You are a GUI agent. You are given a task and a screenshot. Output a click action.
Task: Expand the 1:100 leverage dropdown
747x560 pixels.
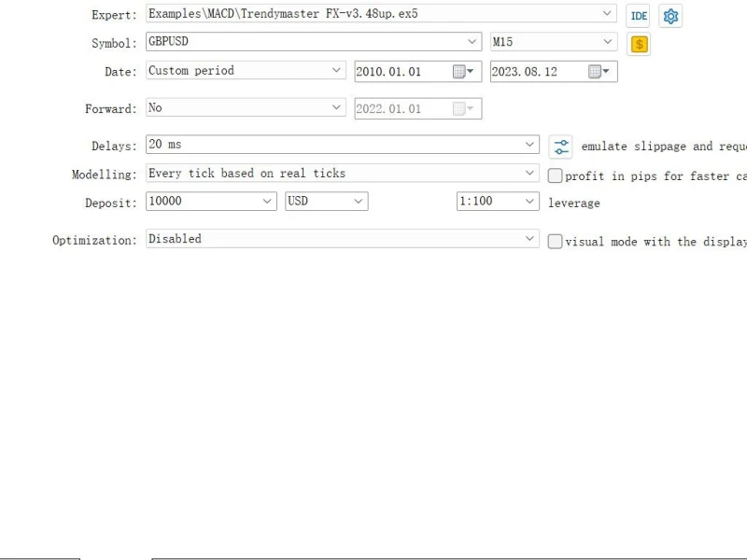point(530,201)
